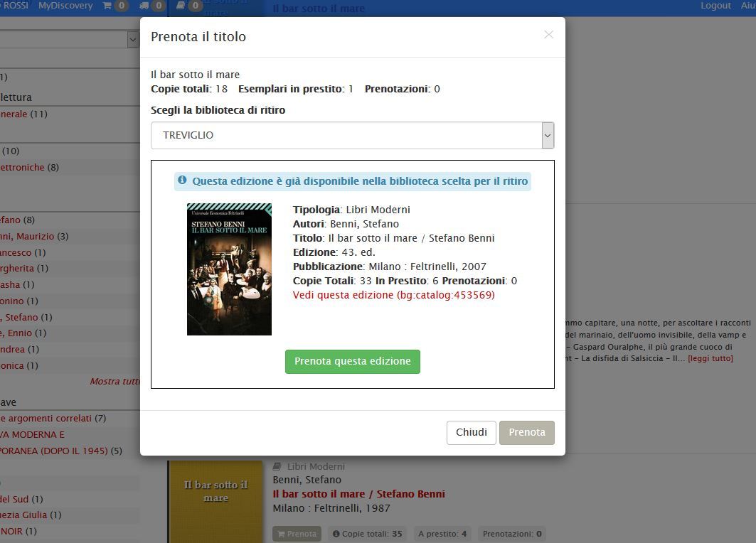The height and width of the screenshot is (543, 756).
Task: Click the Chiudi button
Action: [x=471, y=432]
